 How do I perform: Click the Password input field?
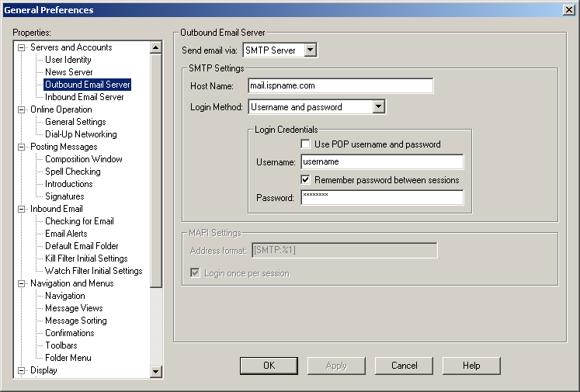[380, 198]
